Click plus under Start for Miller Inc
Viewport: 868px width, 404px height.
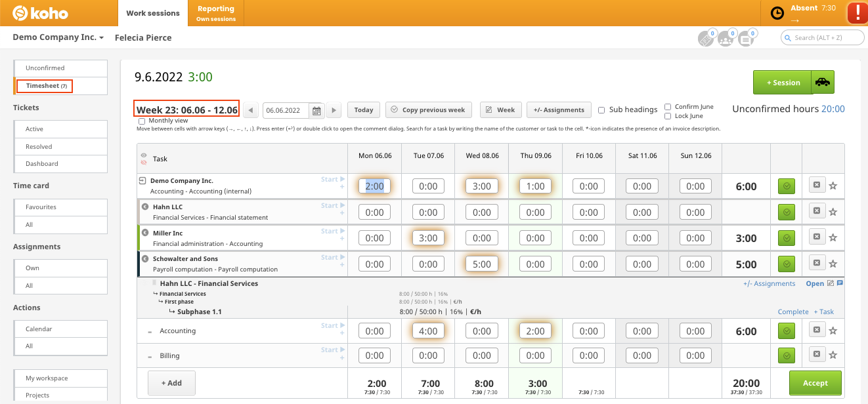(342, 239)
